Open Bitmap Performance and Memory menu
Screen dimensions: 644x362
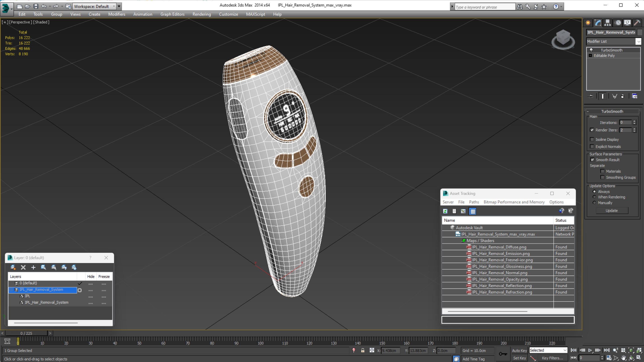coord(514,202)
